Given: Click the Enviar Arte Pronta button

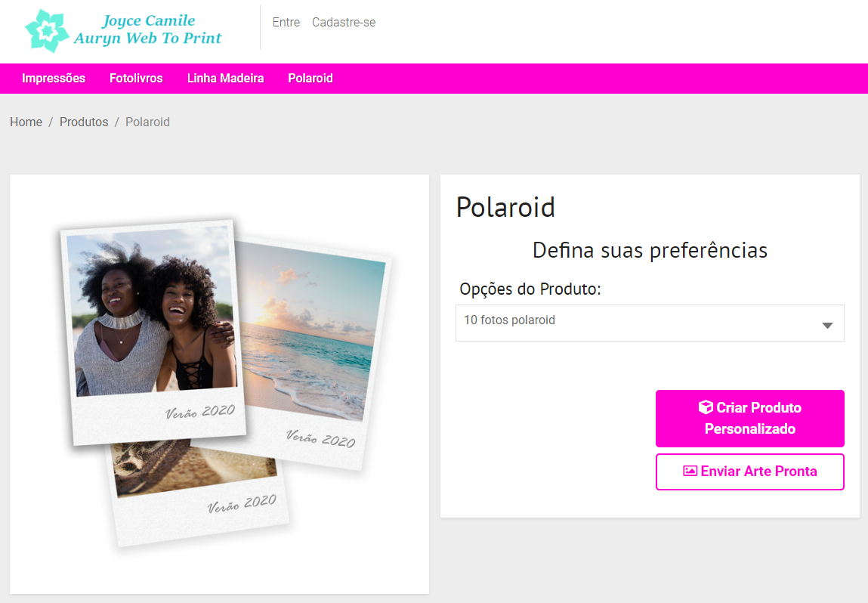Looking at the screenshot, I should point(749,472).
